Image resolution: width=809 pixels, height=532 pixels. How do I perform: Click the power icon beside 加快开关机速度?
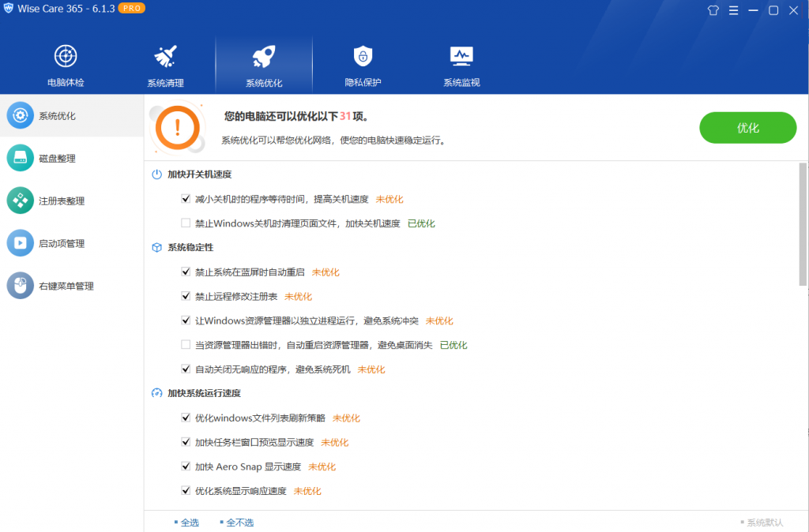(x=157, y=174)
